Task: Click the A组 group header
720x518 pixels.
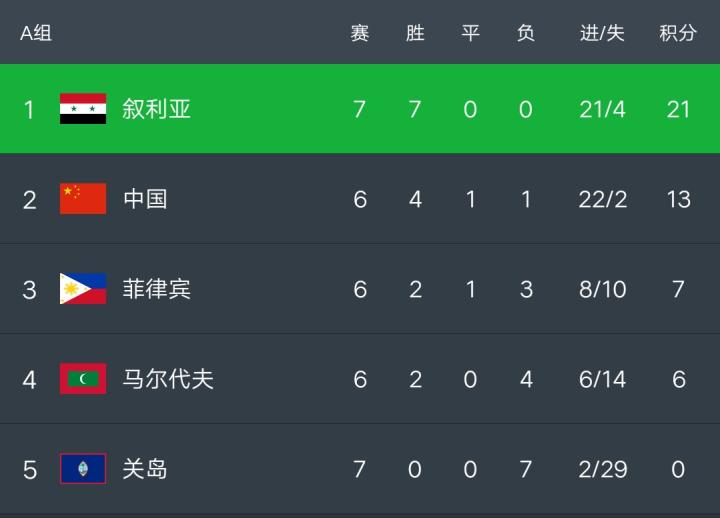Action: tap(36, 33)
